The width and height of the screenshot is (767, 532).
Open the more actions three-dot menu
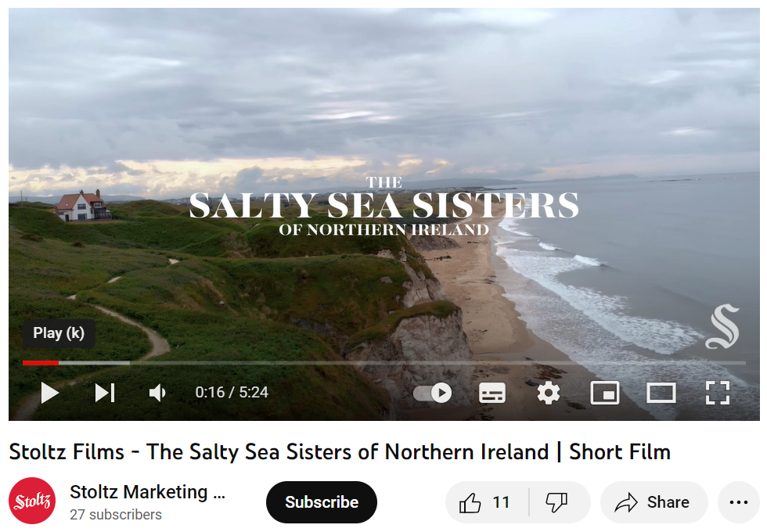[738, 502]
